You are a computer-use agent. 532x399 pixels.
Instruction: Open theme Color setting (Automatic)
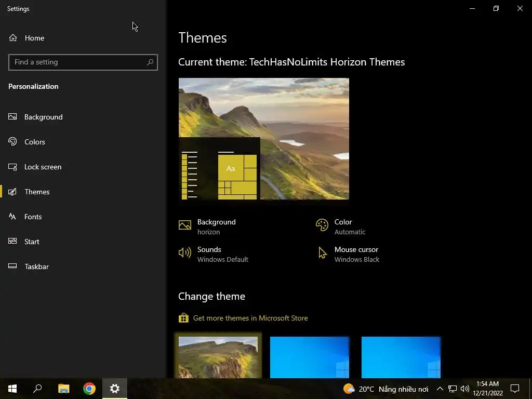(x=341, y=227)
